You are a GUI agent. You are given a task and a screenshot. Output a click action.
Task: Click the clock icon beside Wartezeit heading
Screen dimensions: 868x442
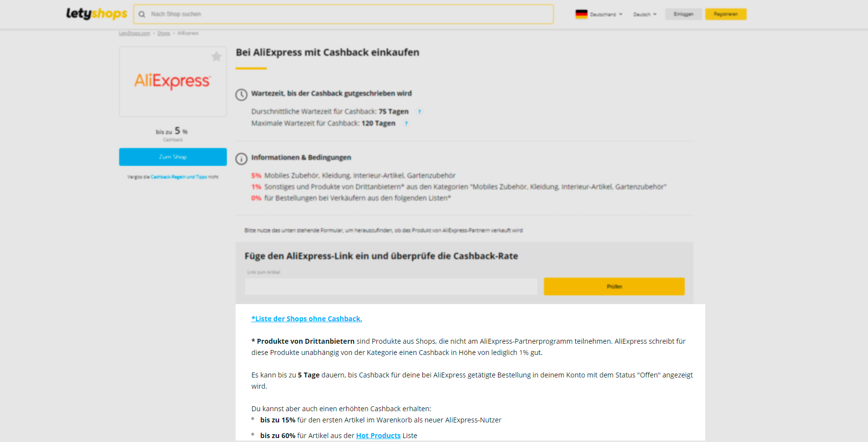[241, 94]
